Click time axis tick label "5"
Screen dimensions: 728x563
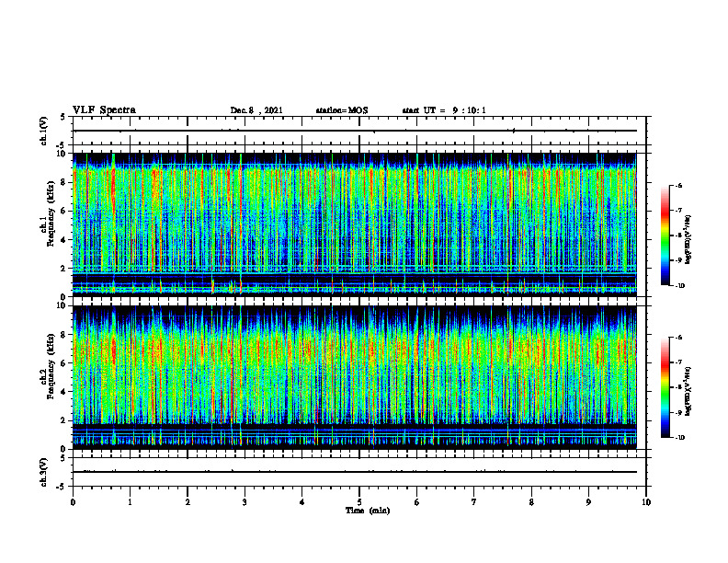359,502
